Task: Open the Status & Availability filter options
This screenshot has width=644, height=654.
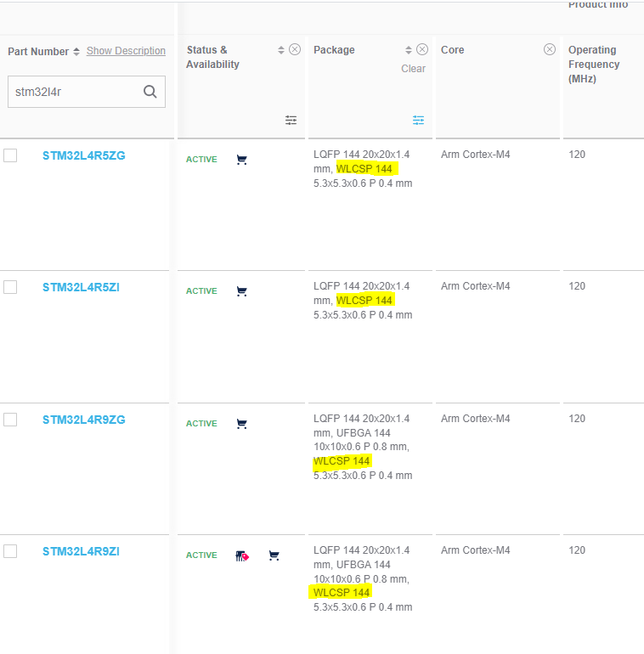Action: (291, 121)
